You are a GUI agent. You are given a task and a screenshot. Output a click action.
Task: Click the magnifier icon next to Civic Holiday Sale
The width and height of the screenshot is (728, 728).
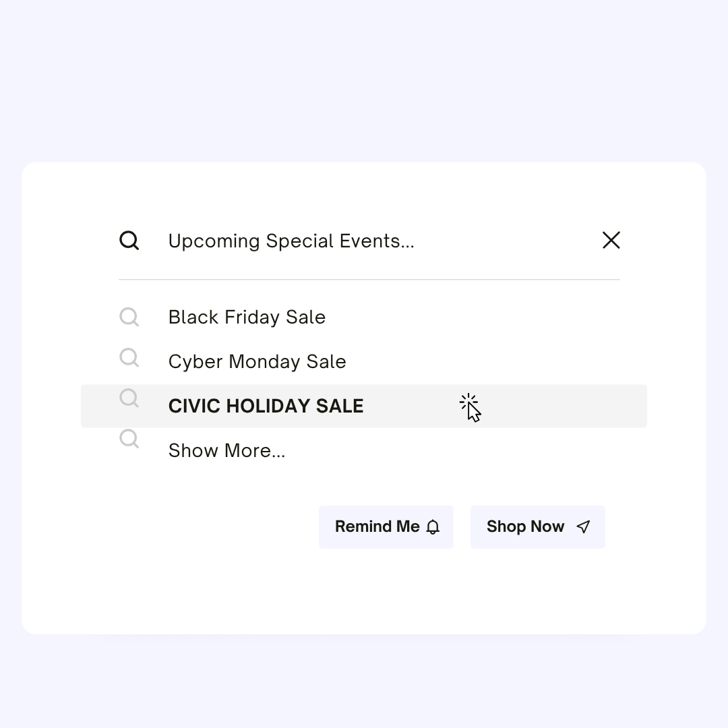(129, 398)
